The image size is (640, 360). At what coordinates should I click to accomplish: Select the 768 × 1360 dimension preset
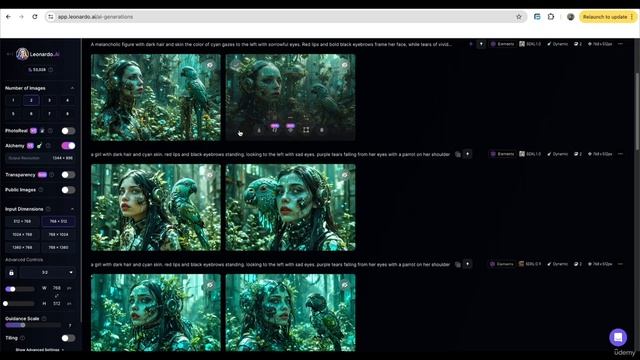pos(58,247)
